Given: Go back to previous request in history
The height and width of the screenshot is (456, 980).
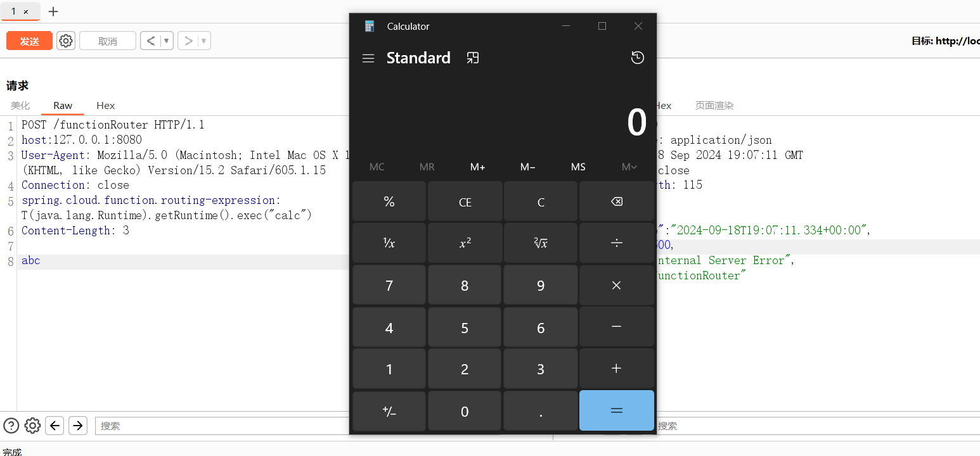Looking at the screenshot, I should 151,41.
